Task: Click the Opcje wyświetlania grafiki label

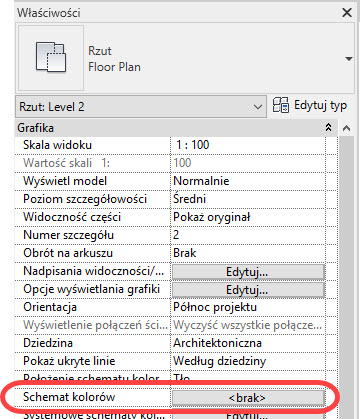Action: click(91, 289)
